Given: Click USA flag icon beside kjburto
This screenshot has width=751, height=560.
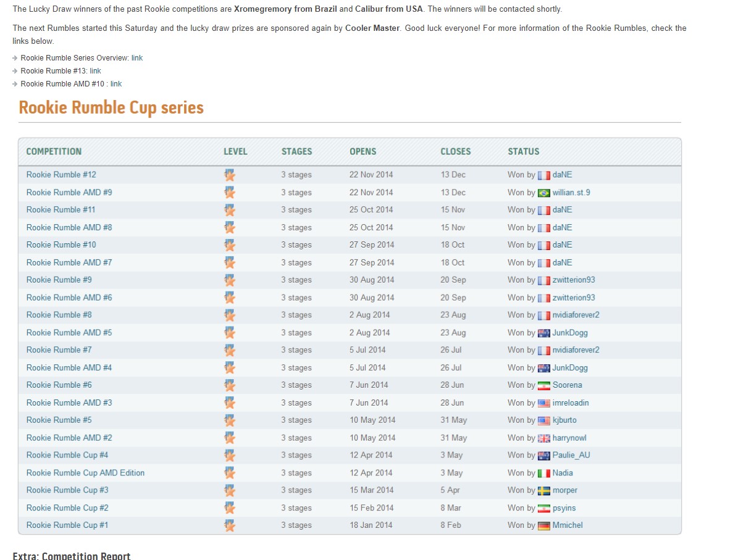Looking at the screenshot, I should [x=543, y=420].
